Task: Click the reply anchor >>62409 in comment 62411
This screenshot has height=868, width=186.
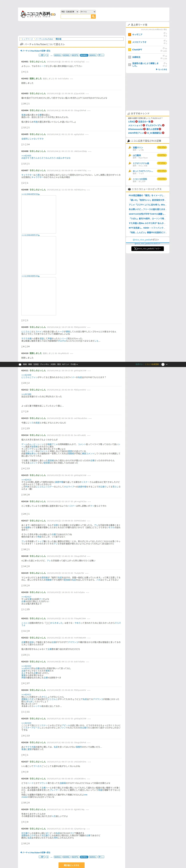Action: point(26,375)
